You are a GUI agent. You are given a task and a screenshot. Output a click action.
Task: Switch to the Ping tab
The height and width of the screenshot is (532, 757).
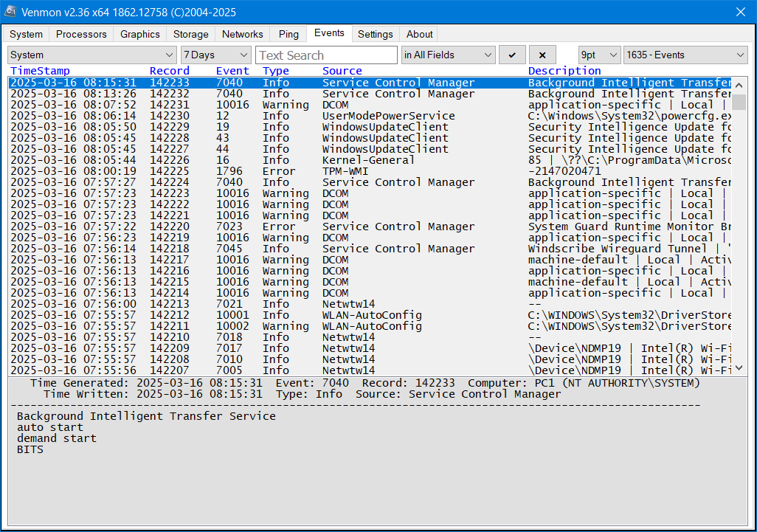pos(288,34)
